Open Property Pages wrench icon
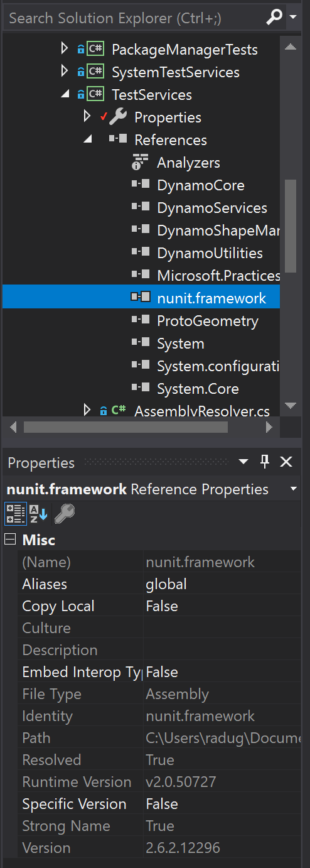The height and width of the screenshot is (868, 310). point(64,514)
